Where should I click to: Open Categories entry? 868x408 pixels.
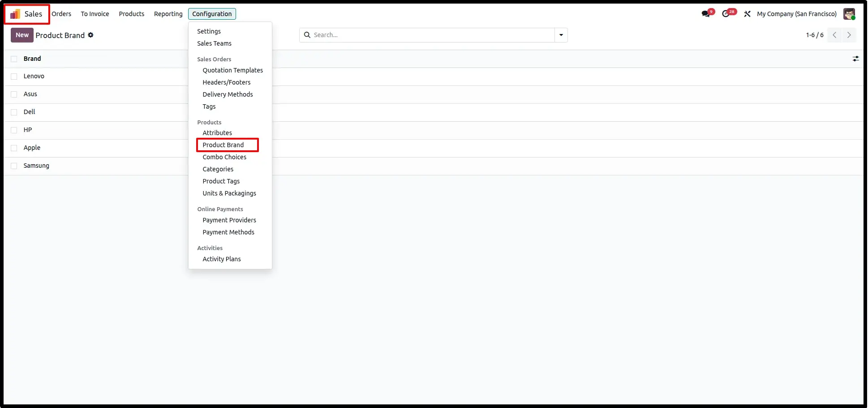tap(218, 169)
